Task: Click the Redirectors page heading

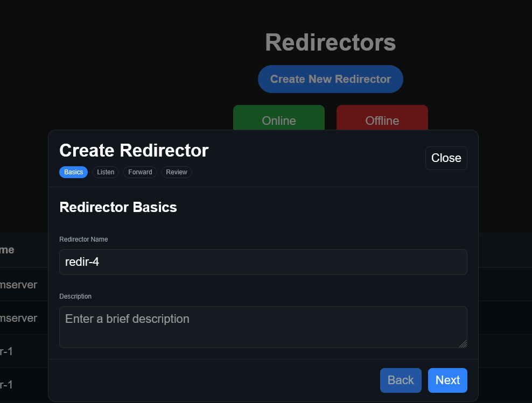Action: (x=331, y=43)
